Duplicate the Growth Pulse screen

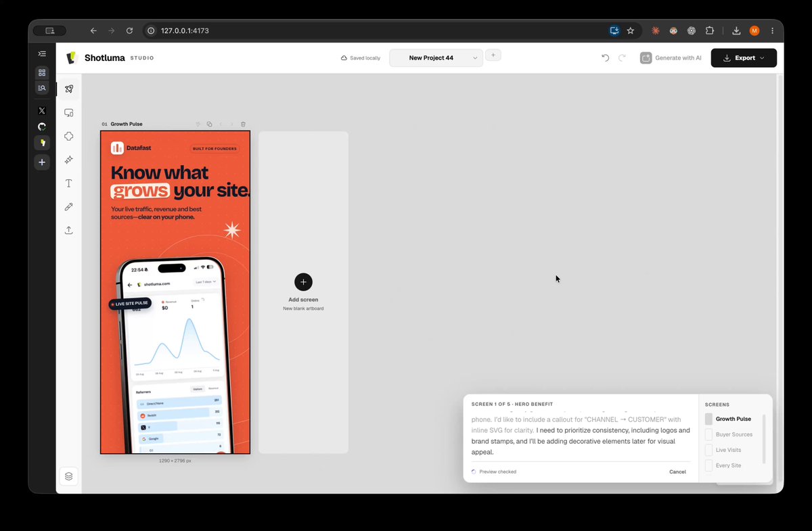tap(209, 124)
